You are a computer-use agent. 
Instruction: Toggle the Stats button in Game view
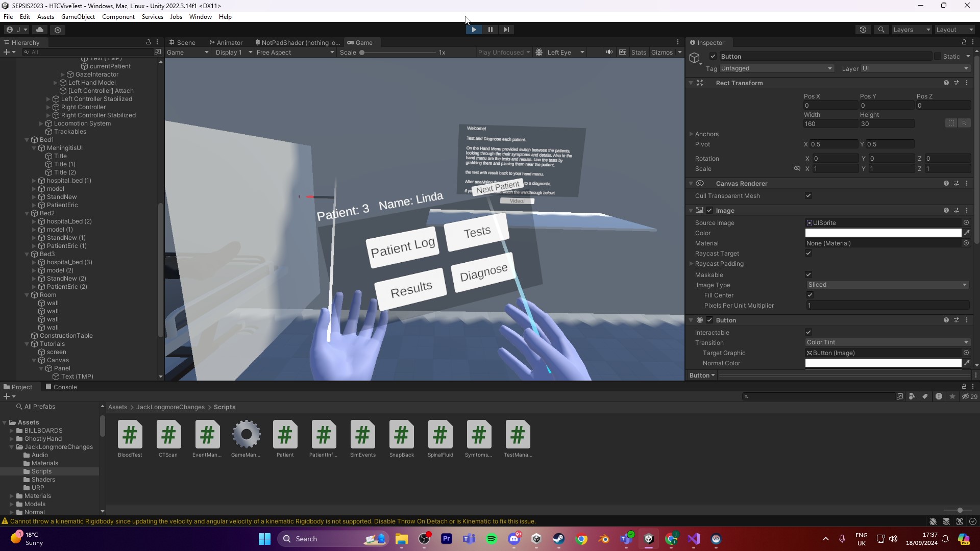click(638, 52)
